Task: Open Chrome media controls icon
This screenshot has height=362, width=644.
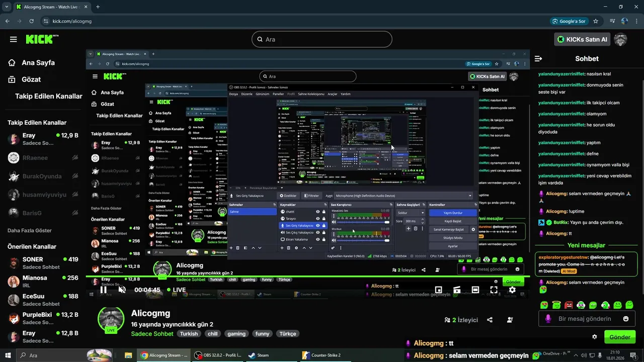Action: point(612,21)
